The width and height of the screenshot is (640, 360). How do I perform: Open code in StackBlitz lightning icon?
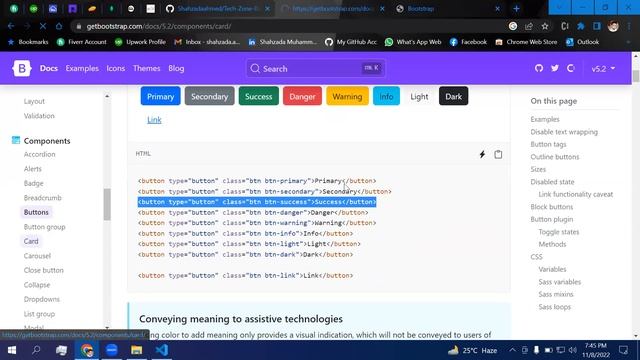pos(482,154)
